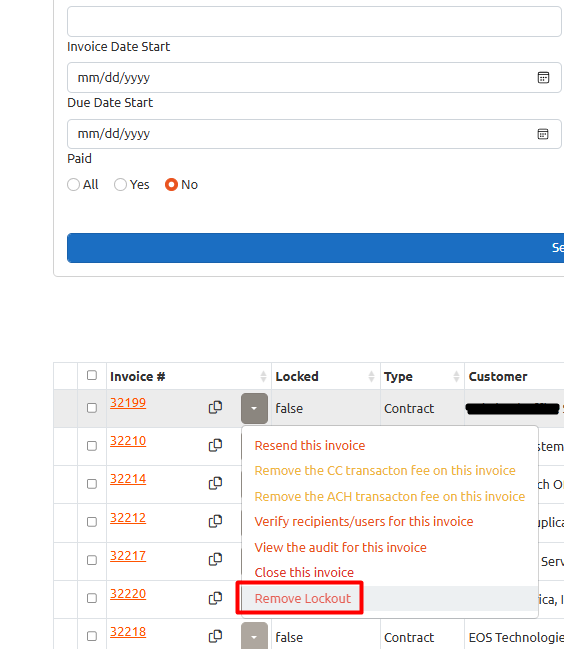Choose 'Remove Lockout' from the menu
The image size is (564, 649).
[x=302, y=599]
